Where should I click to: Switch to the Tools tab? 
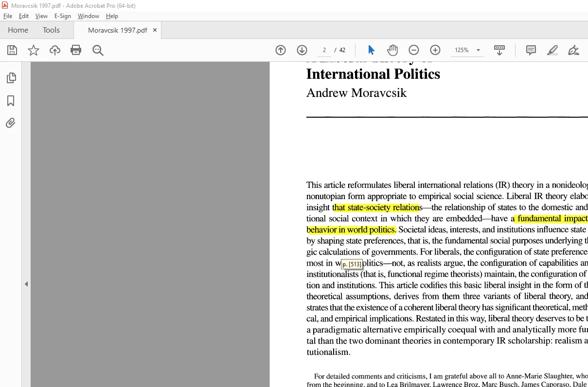pos(51,30)
